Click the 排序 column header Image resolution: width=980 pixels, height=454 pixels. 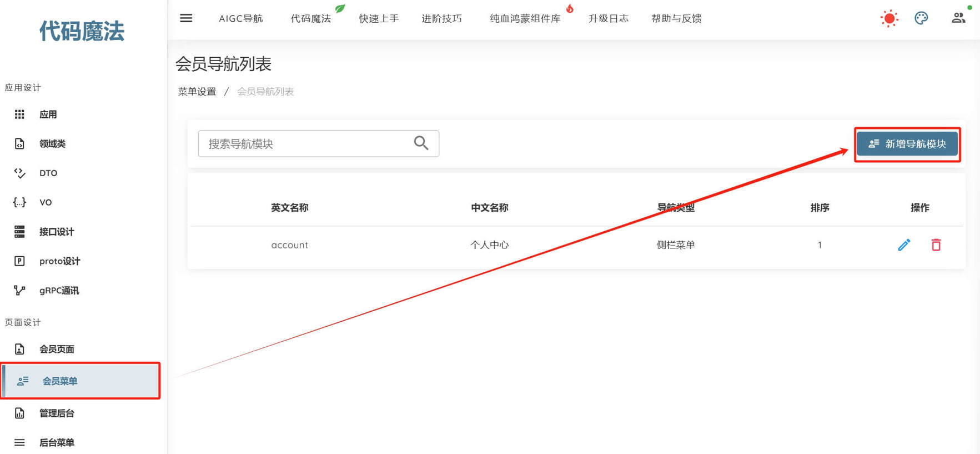820,207
